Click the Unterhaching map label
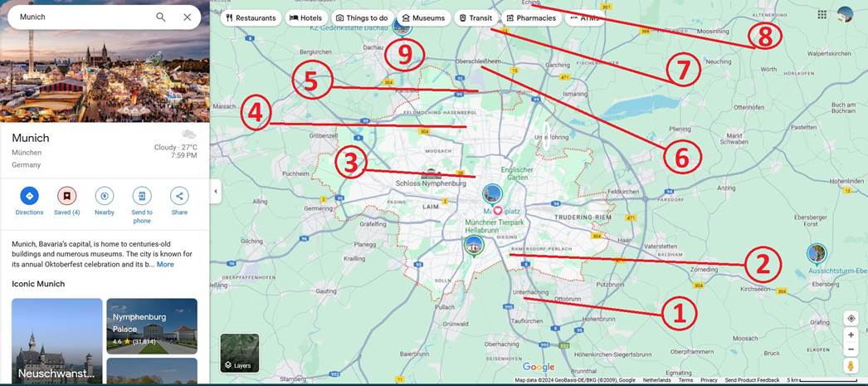The image size is (868, 386). (530, 292)
